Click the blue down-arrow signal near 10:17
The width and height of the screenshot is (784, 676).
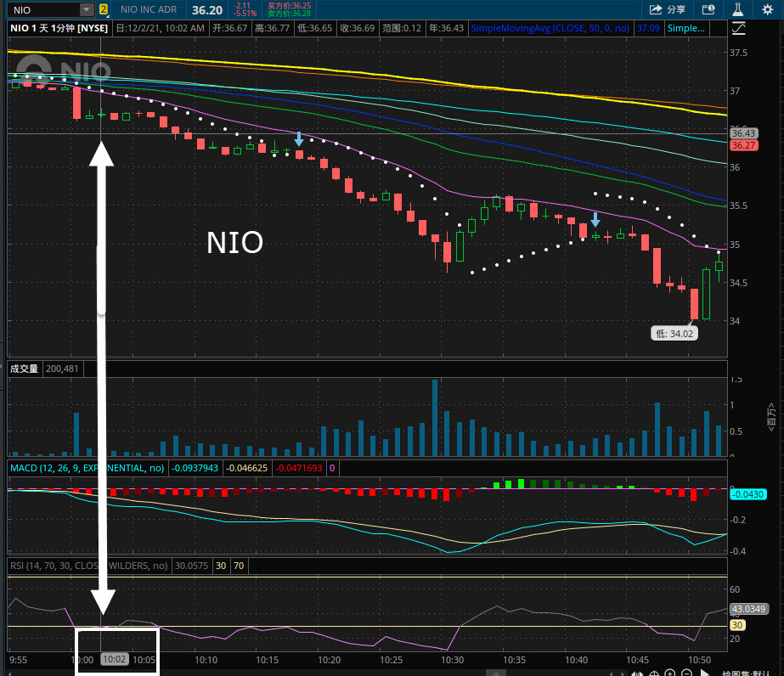pos(298,138)
